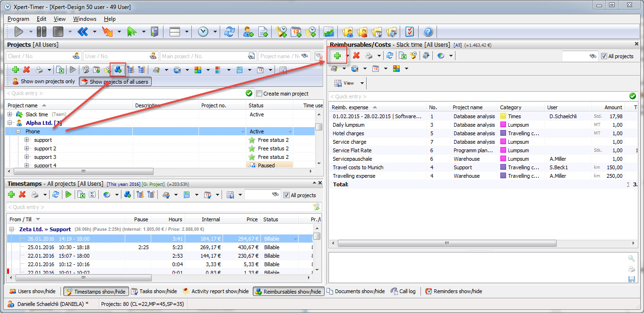The image size is (644, 313).
Task: Open the Program menu
Action: 18,19
